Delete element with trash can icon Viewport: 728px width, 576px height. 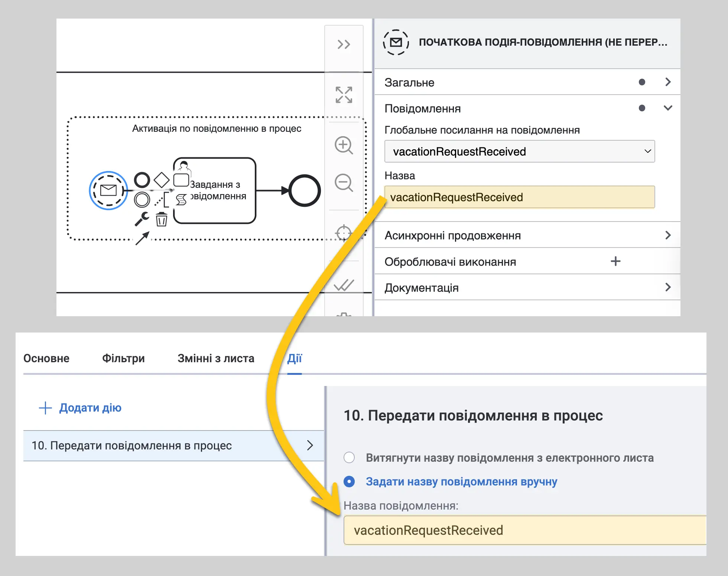(162, 219)
